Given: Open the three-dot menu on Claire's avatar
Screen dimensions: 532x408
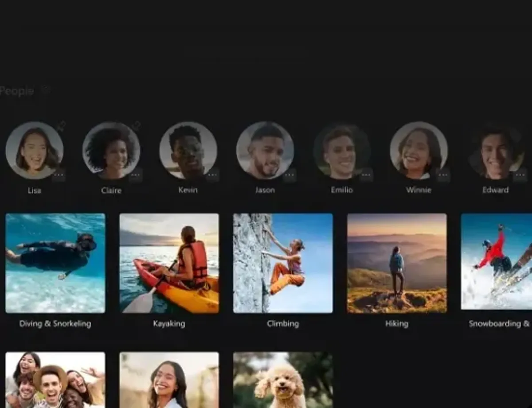Looking at the screenshot, I should (x=136, y=175).
